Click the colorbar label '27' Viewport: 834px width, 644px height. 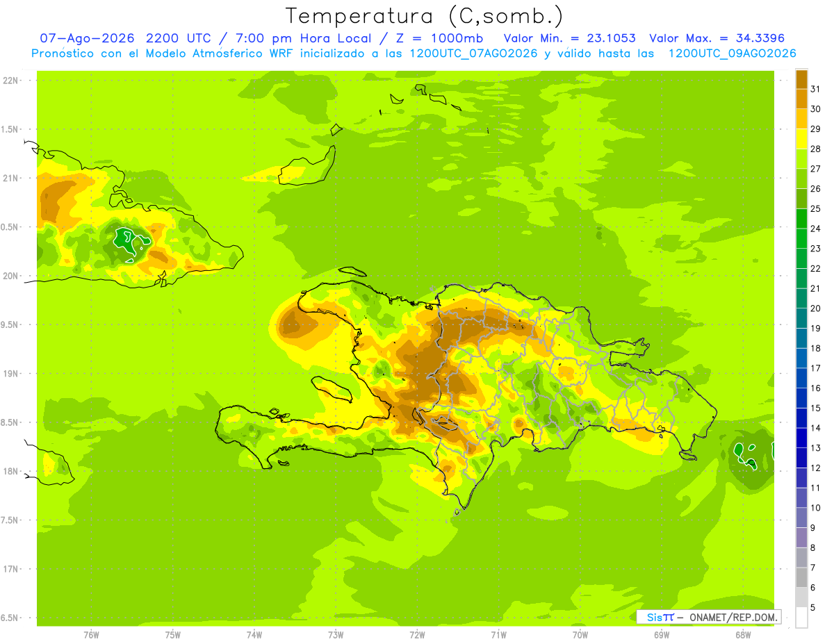pos(816,169)
